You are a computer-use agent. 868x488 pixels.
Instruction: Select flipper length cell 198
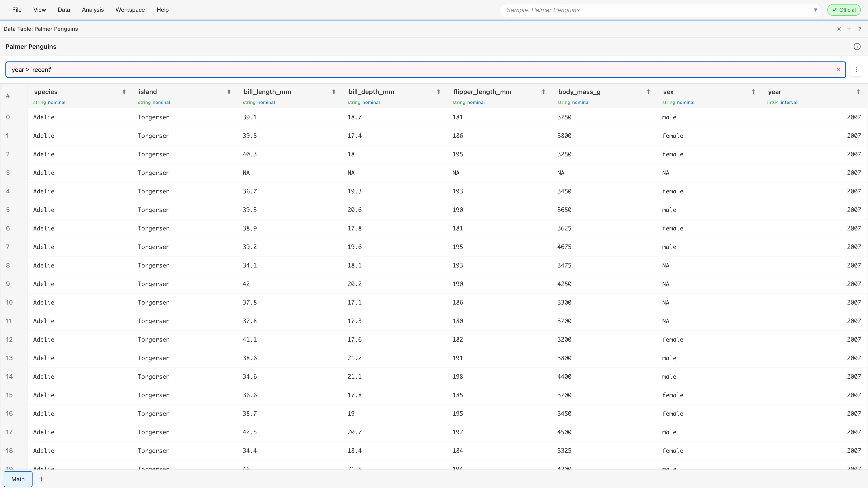click(x=458, y=377)
